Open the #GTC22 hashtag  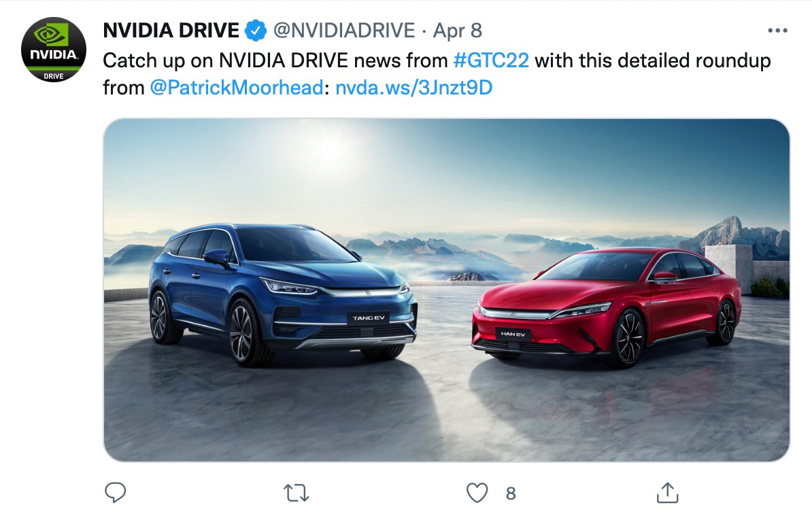[491, 60]
